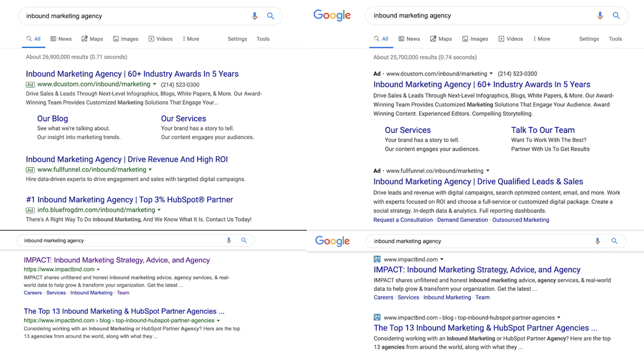This screenshot has height=351, width=644.
Task: Open the Talk To Our Team sitelink
Action: [x=543, y=130]
